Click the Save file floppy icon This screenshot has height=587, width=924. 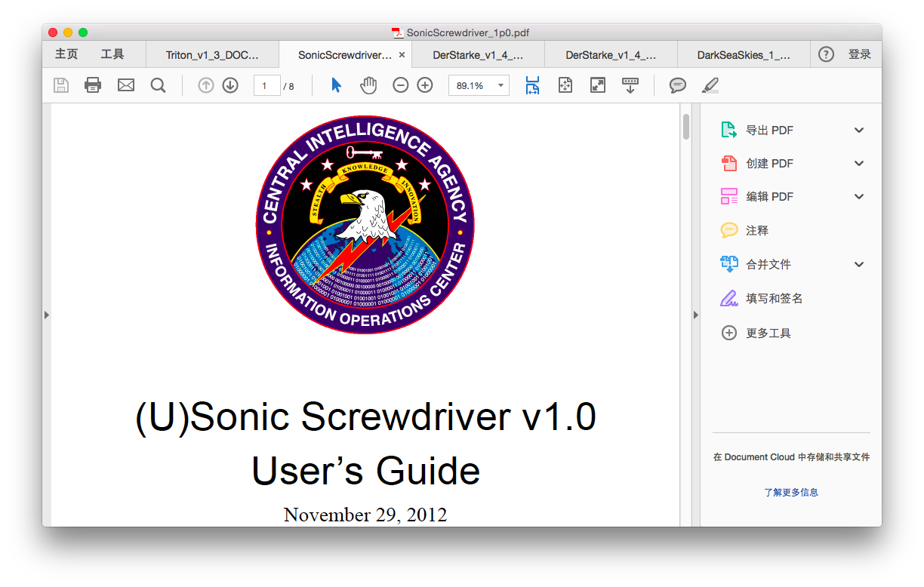coord(61,85)
